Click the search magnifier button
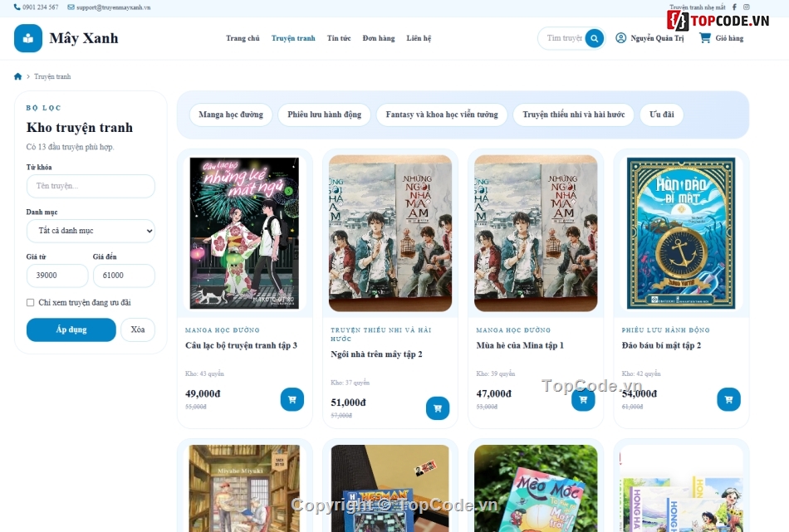The image size is (789, 532). coord(595,38)
